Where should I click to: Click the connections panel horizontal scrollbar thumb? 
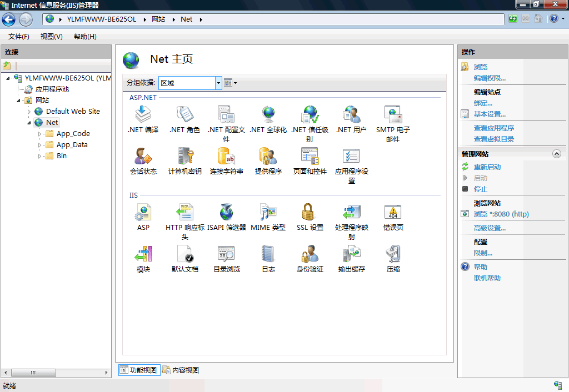click(x=33, y=373)
